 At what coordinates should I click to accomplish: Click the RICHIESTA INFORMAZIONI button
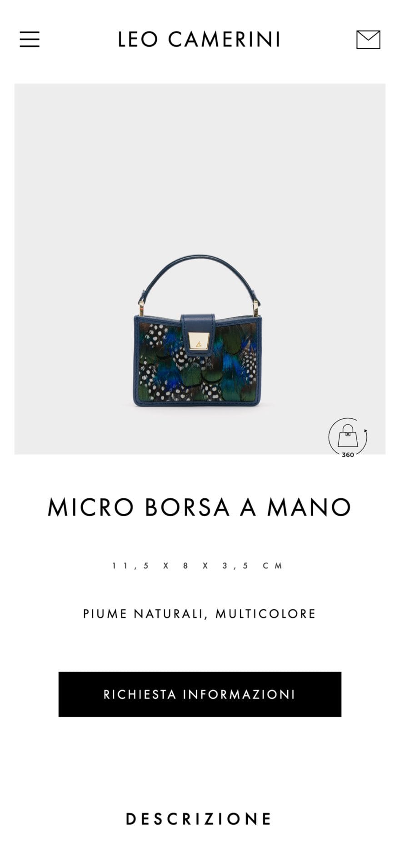[200, 694]
